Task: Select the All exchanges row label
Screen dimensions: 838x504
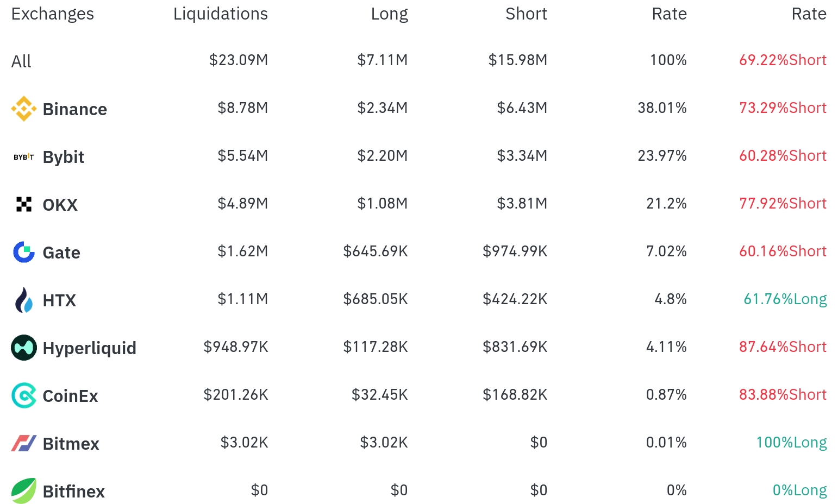Action: tap(21, 61)
